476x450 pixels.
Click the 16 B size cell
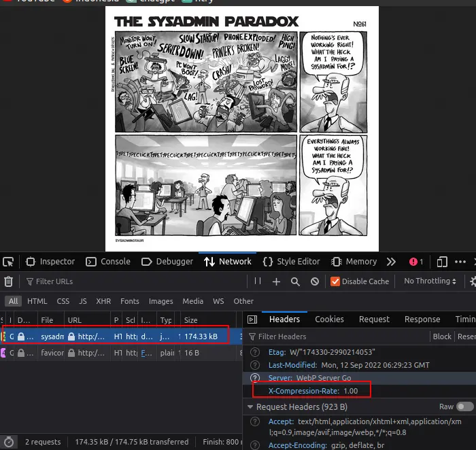pos(192,353)
